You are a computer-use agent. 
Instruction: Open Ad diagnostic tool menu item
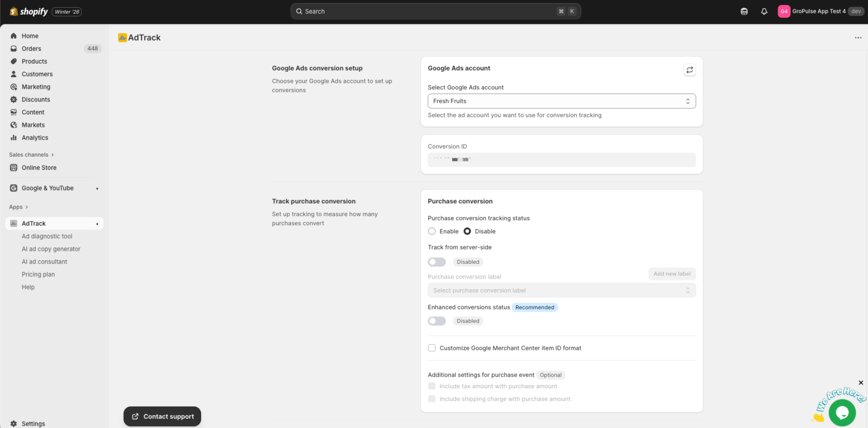click(47, 236)
